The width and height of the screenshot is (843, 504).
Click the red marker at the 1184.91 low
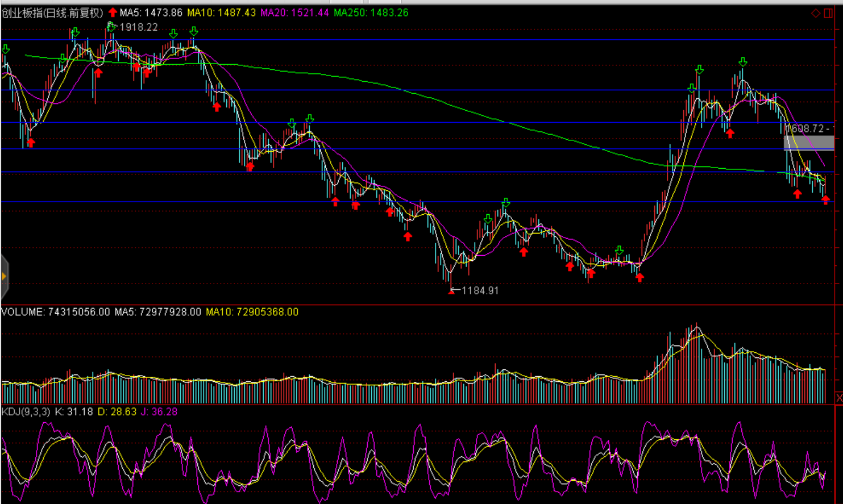click(x=451, y=291)
